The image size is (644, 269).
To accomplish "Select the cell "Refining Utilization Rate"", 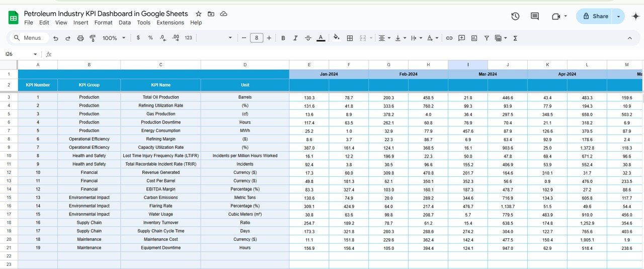I will tap(160, 105).
